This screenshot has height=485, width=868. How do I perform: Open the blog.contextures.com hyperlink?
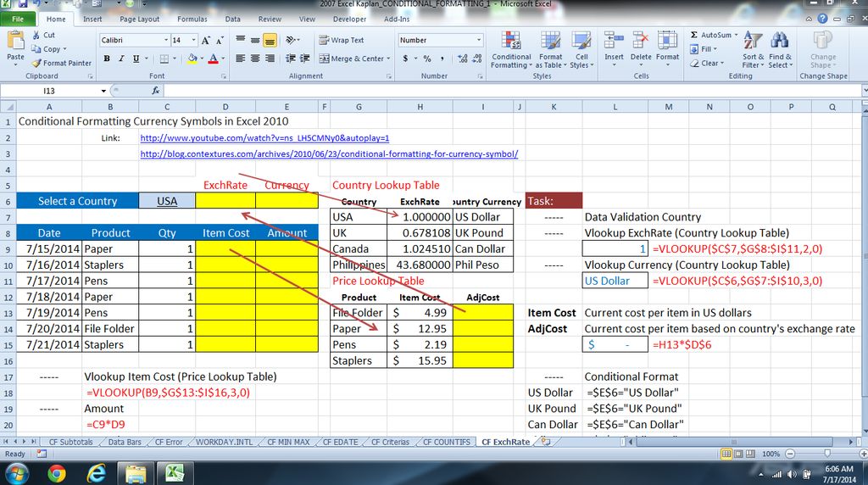[329, 154]
